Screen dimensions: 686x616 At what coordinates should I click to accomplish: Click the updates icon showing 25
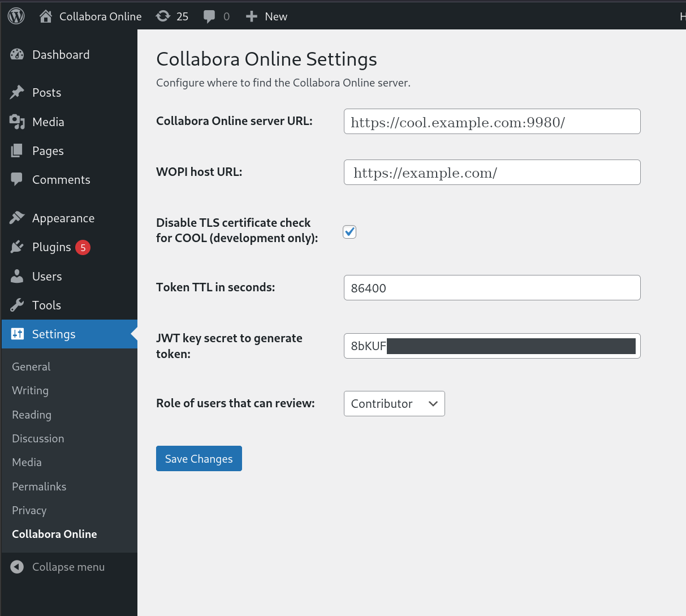tap(163, 16)
